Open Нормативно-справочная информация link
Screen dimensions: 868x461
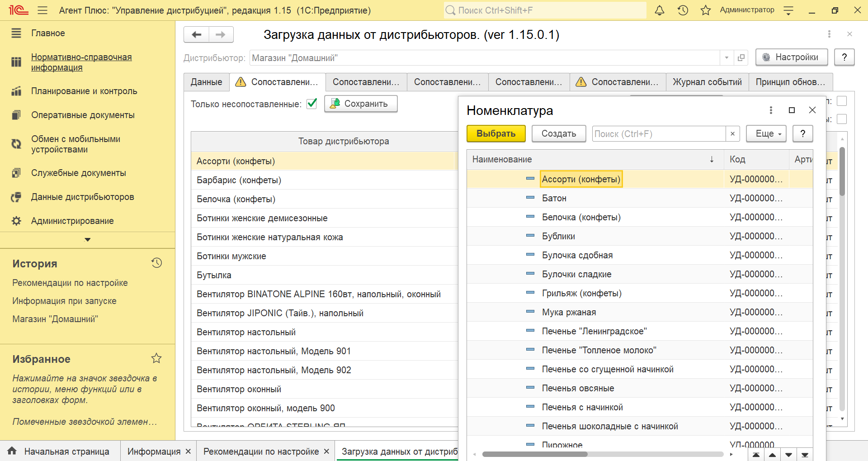81,62
